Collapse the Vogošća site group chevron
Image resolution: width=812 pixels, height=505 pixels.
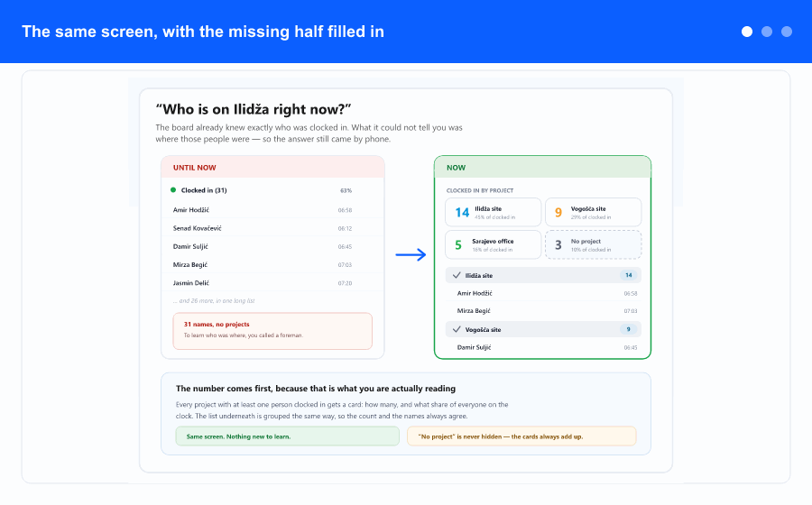457,329
